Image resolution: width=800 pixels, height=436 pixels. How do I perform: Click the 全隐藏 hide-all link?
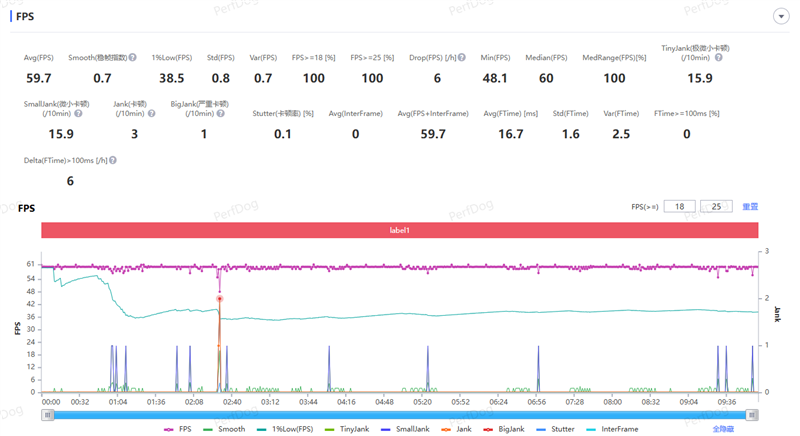click(x=724, y=428)
